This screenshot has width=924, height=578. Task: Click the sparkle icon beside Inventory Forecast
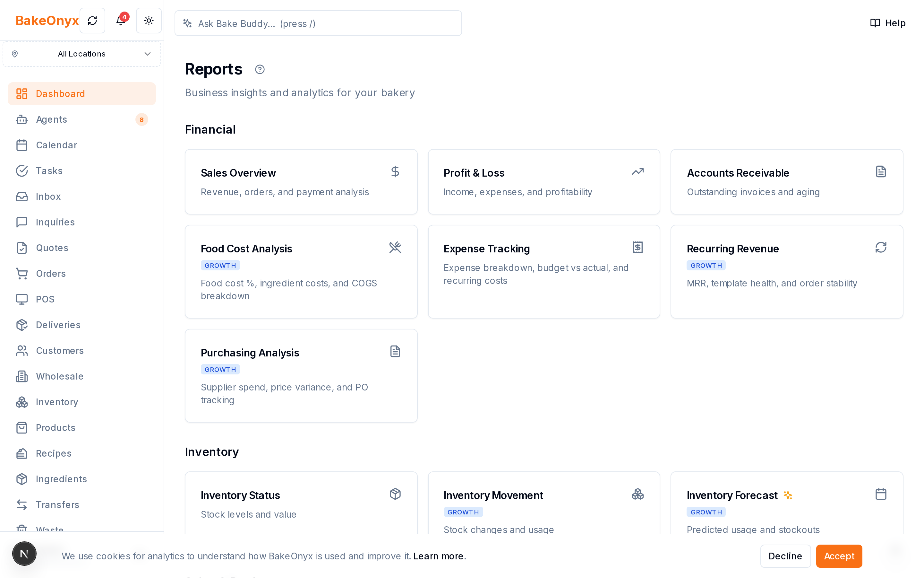pyautogui.click(x=788, y=495)
